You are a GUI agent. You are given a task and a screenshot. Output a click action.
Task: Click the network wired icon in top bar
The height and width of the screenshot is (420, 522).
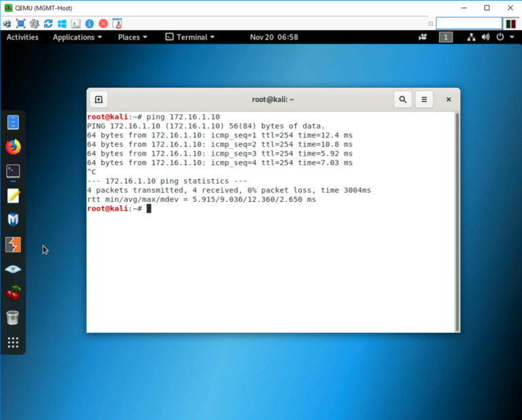click(x=471, y=37)
